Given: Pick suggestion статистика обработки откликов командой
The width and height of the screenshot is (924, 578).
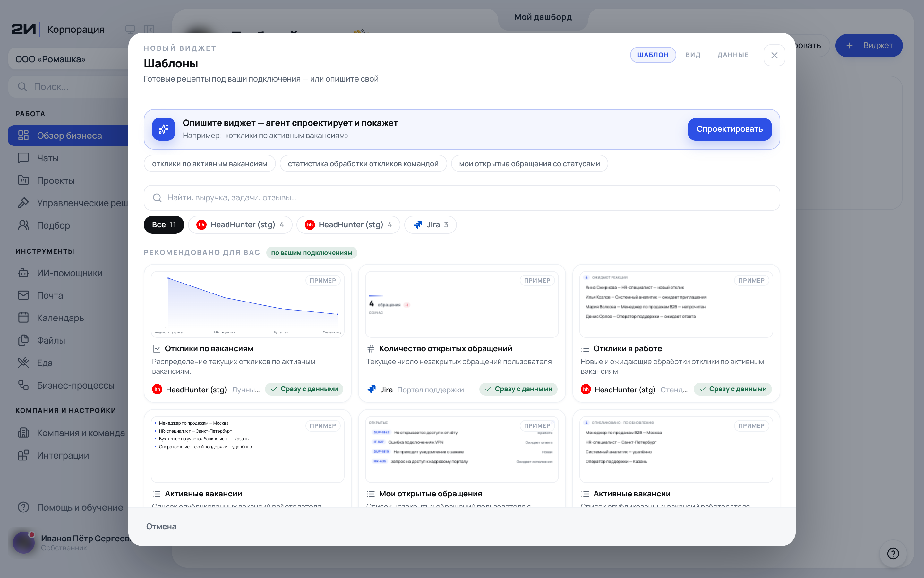Looking at the screenshot, I should click(x=363, y=164).
